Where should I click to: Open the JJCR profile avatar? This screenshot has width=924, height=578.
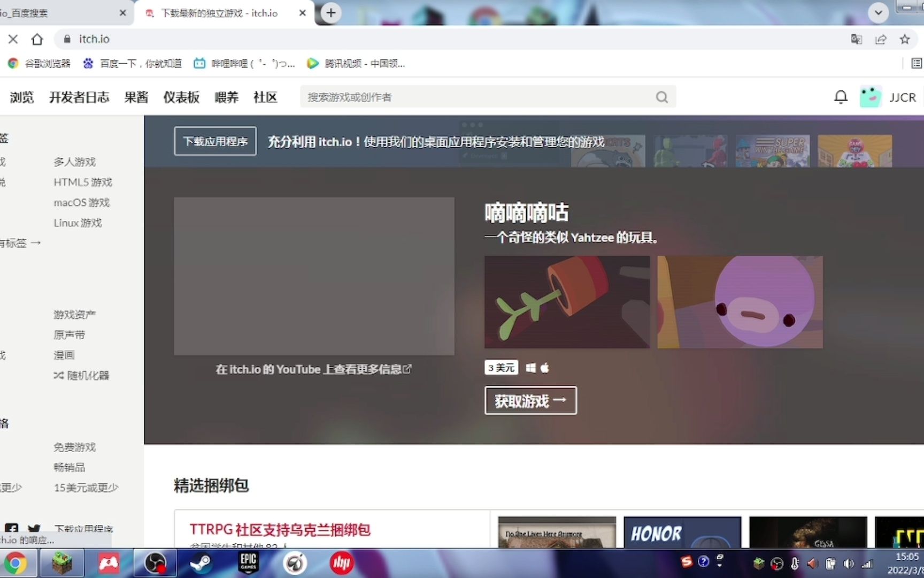pyautogui.click(x=871, y=97)
